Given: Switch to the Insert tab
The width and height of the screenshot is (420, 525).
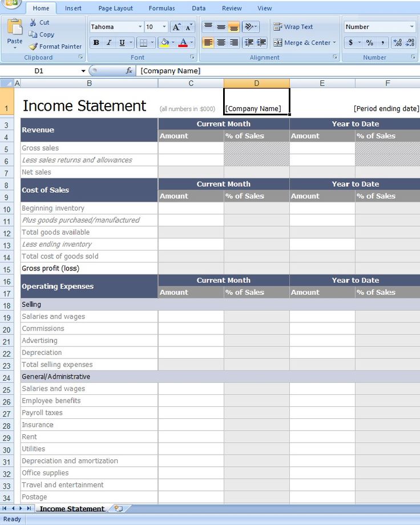Looking at the screenshot, I should click(x=73, y=8).
